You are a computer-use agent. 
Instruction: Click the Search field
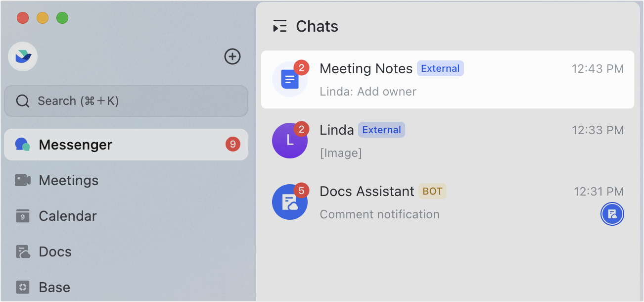pyautogui.click(x=126, y=101)
